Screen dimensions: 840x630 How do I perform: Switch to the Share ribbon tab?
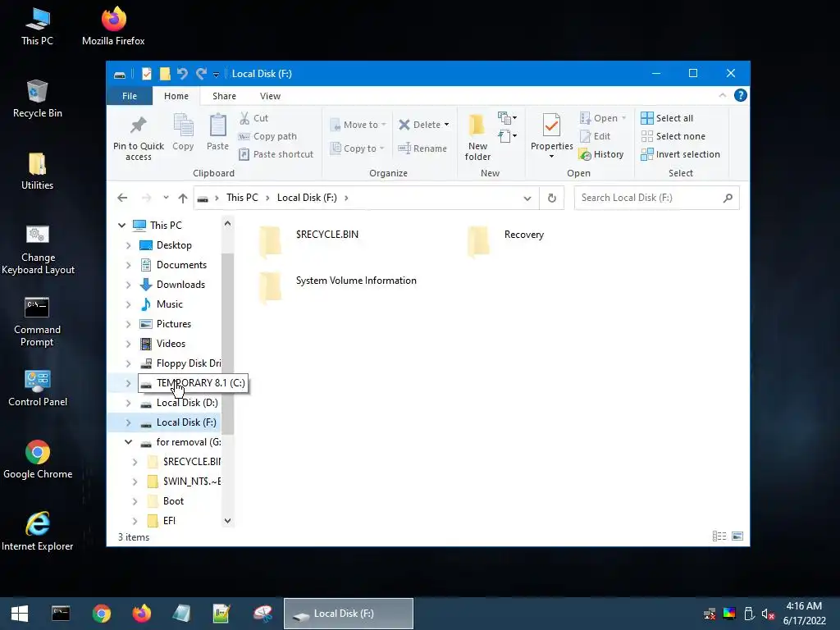(x=224, y=96)
